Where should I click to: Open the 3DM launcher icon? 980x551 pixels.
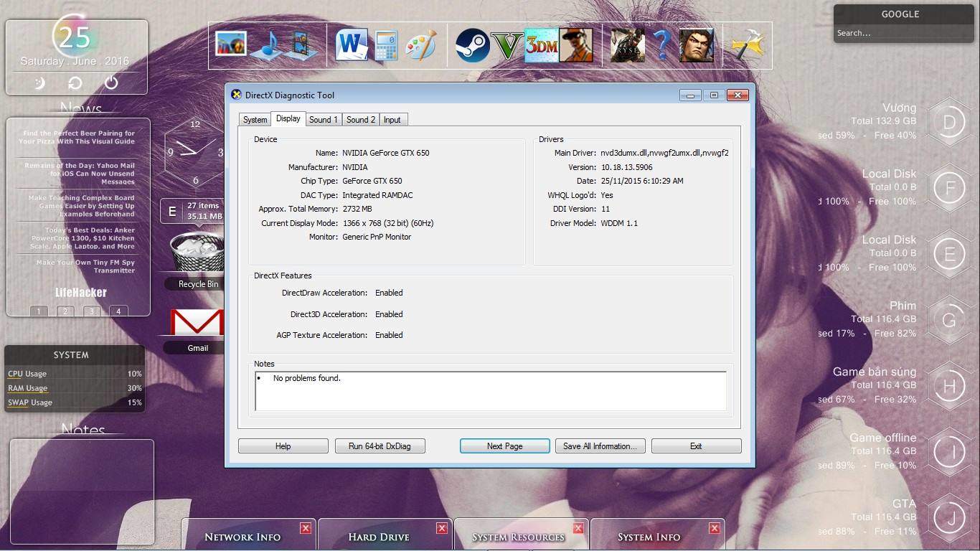[542, 45]
